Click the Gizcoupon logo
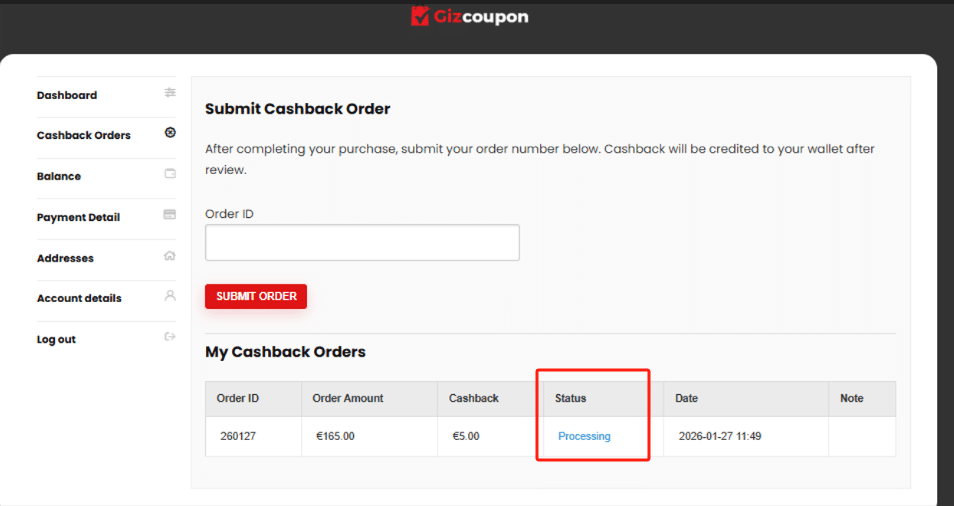The width and height of the screenshot is (954, 506). [469, 17]
